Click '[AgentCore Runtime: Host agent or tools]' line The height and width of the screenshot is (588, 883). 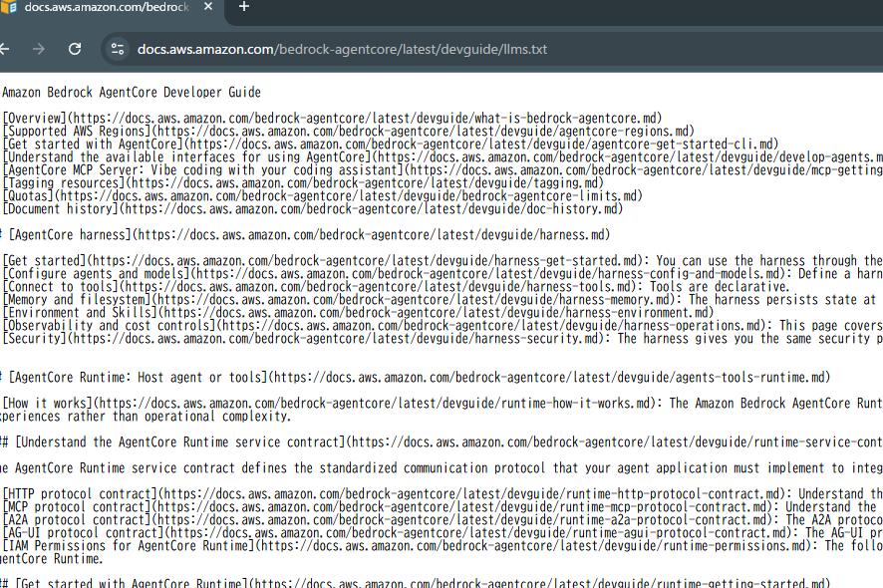click(416, 378)
